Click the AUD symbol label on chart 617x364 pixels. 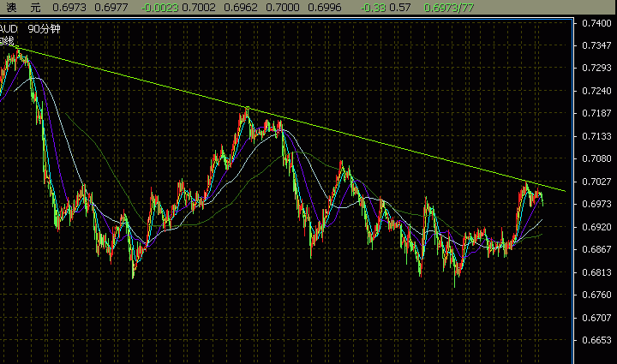pyautogui.click(x=9, y=29)
